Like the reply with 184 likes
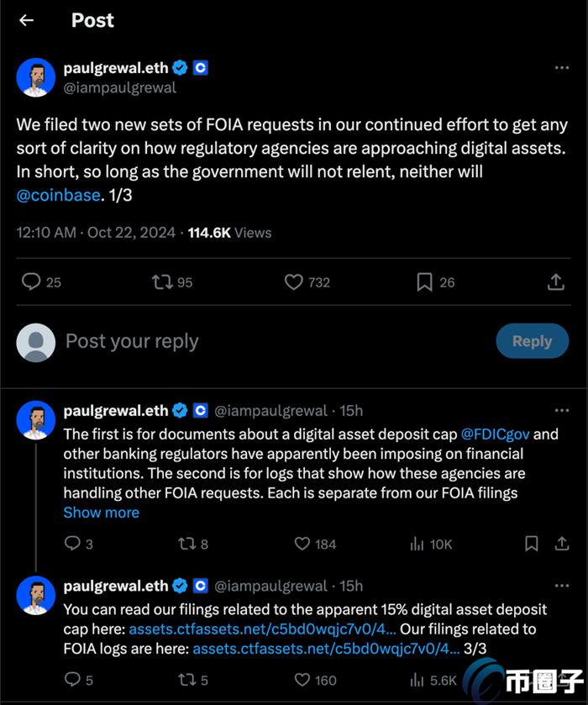Image resolution: width=588 pixels, height=705 pixels. [x=302, y=545]
